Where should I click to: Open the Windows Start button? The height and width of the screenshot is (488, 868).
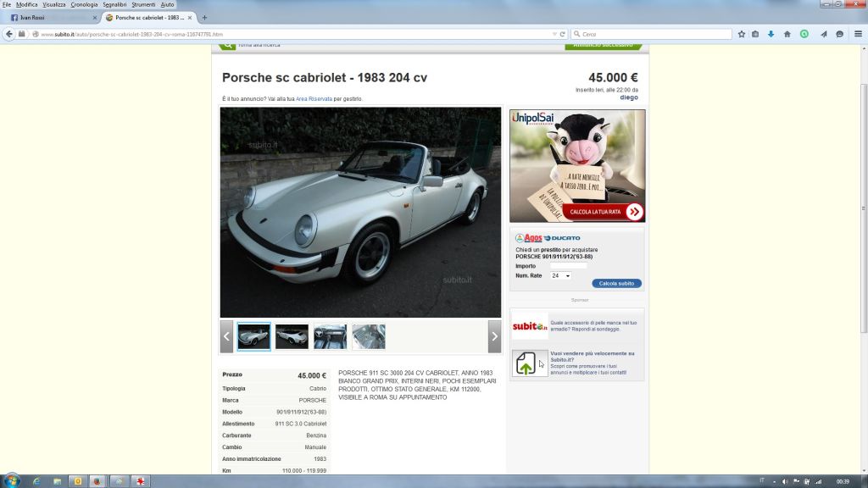point(12,481)
